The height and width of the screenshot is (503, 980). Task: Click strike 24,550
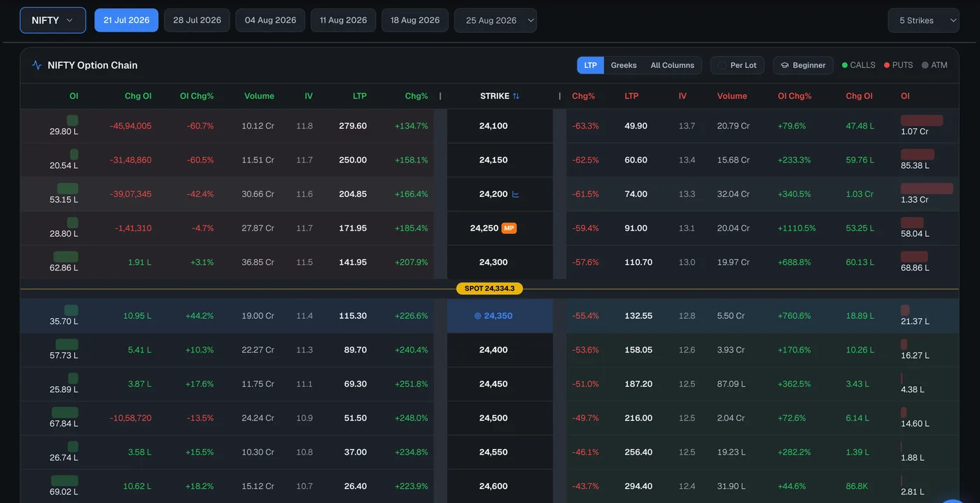[493, 452]
